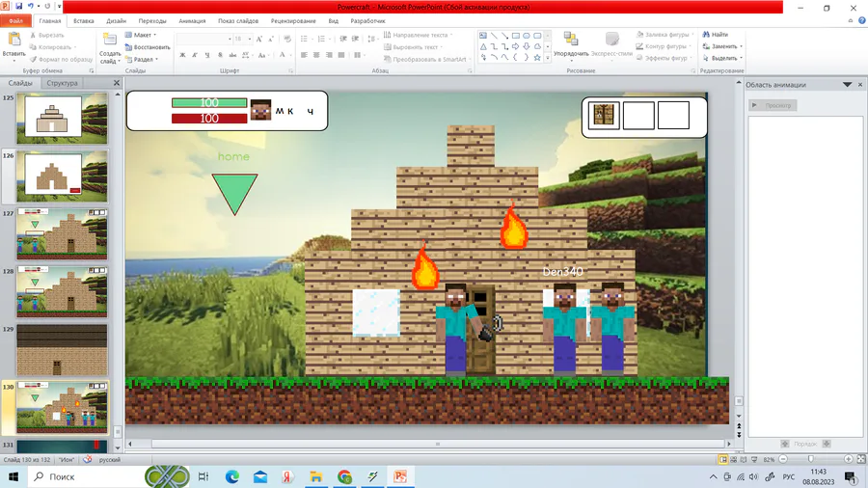This screenshot has height=488, width=868.
Task: Toggle underline formatting (Ч) in ribbon
Action: (x=207, y=55)
